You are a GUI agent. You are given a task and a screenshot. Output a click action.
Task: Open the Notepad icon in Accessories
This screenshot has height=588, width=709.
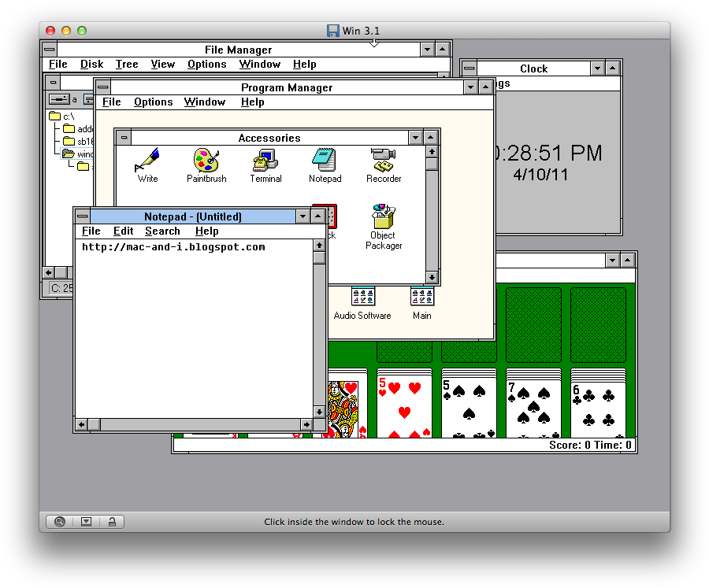point(325,161)
